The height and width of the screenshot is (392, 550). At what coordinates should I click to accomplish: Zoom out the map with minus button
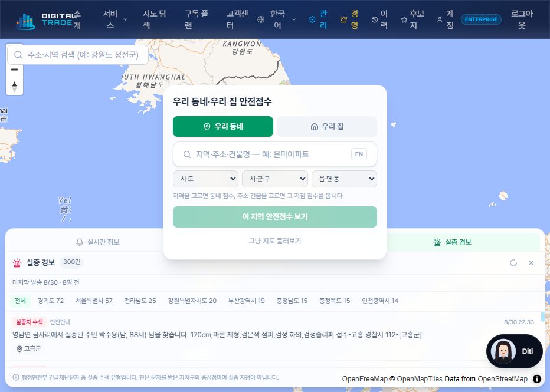[14, 70]
